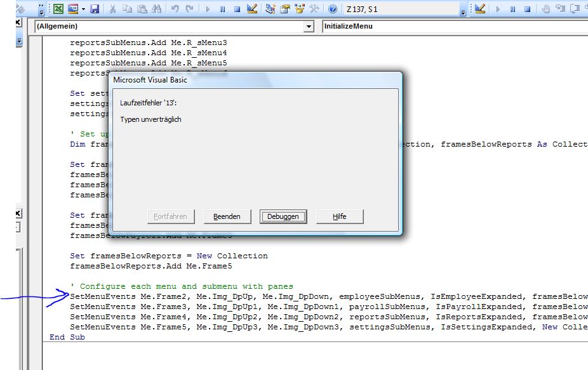This screenshot has width=588, height=370.
Task: Pause execution with icon left of Project Explorer
Action: pos(222,9)
